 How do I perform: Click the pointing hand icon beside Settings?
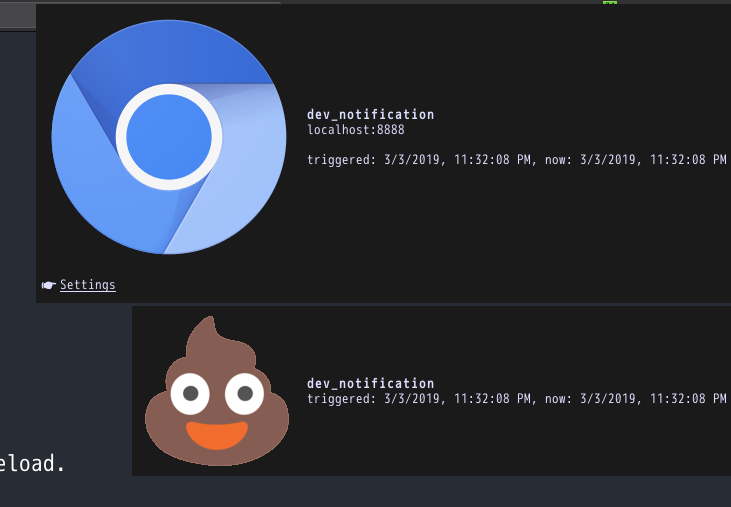[x=48, y=285]
